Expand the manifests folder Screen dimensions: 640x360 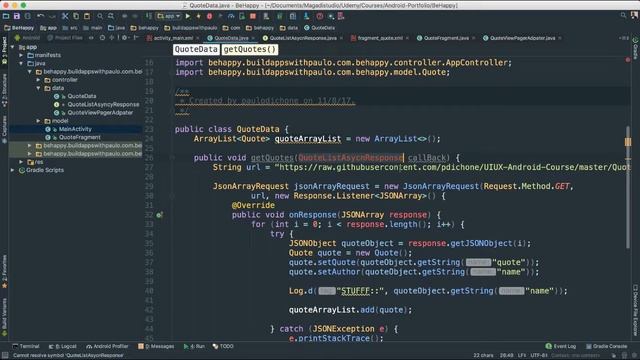pos(21,55)
